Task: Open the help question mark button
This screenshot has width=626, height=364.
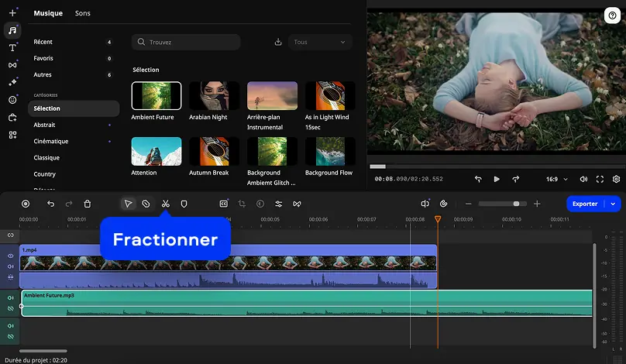Action: [x=612, y=15]
